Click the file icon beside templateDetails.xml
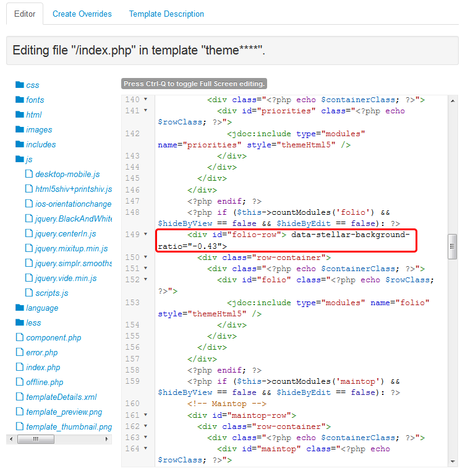Image resolution: width=465 pixels, height=476 pixels. (19, 397)
